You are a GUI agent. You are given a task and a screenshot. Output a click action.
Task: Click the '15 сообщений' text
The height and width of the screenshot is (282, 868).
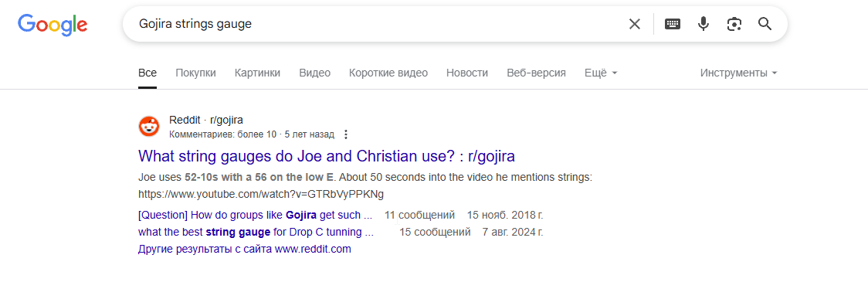click(435, 232)
